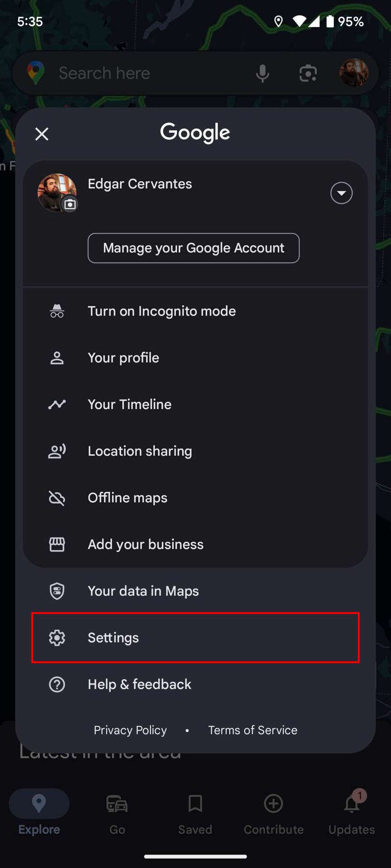Open the Terms of Service link
The image size is (391, 868).
pyautogui.click(x=253, y=730)
